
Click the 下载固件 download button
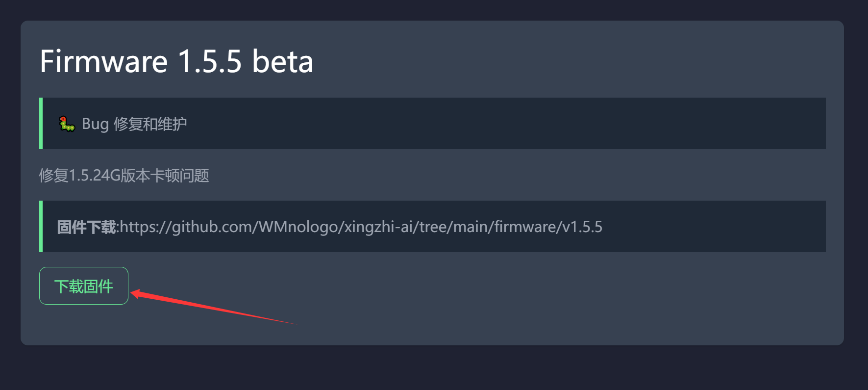(84, 286)
